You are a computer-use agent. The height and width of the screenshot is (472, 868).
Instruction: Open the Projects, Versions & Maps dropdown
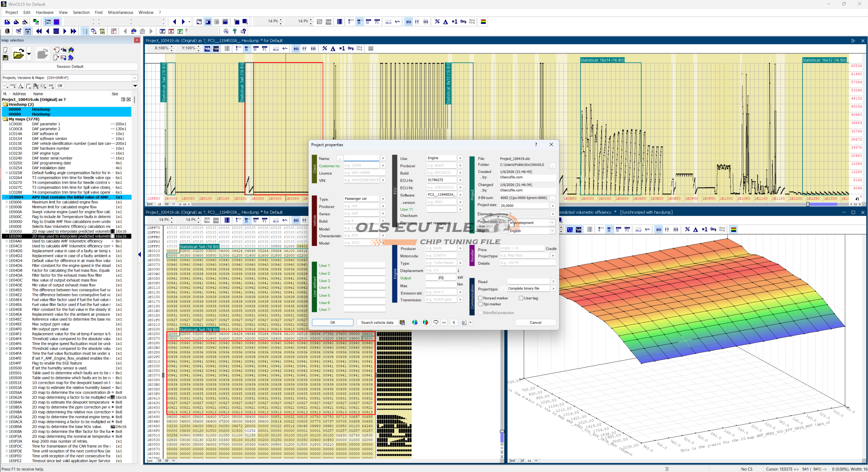pyautogui.click(x=135, y=78)
